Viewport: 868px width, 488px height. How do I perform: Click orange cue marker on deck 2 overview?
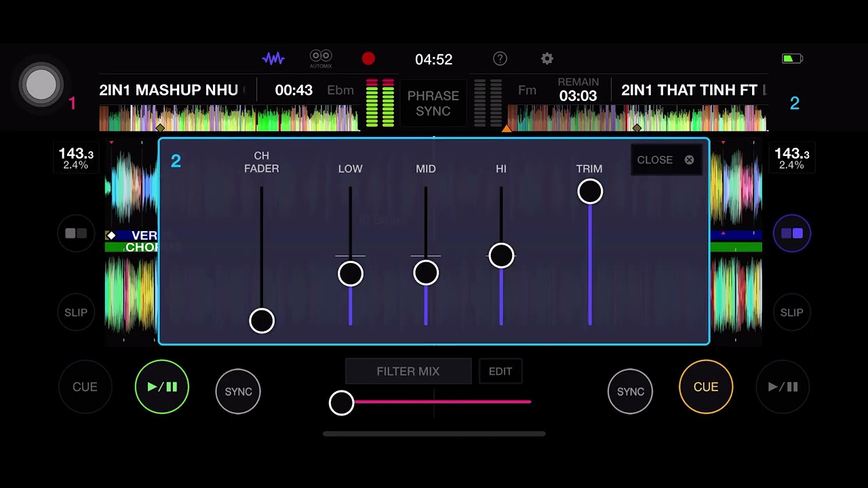(x=507, y=127)
